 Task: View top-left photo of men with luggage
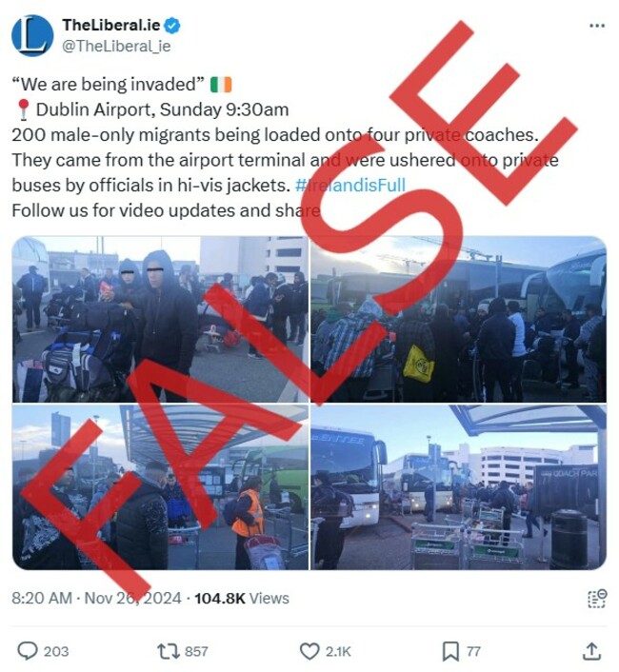160,319
